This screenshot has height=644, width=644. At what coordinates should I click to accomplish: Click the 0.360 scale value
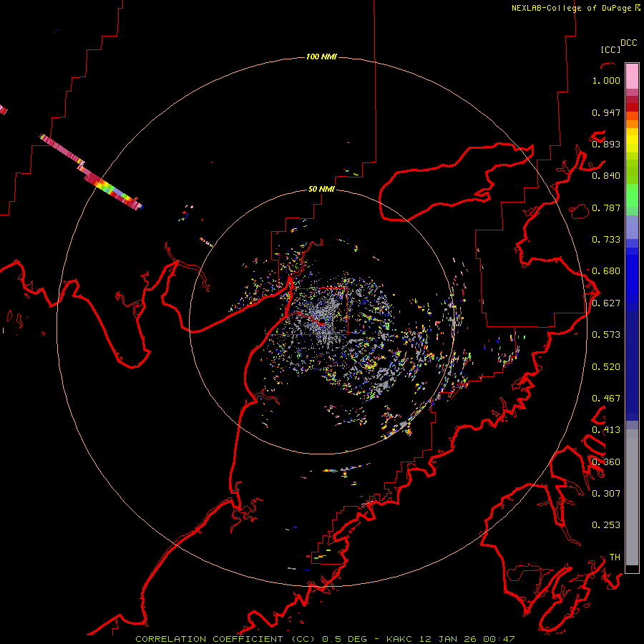pyautogui.click(x=606, y=462)
